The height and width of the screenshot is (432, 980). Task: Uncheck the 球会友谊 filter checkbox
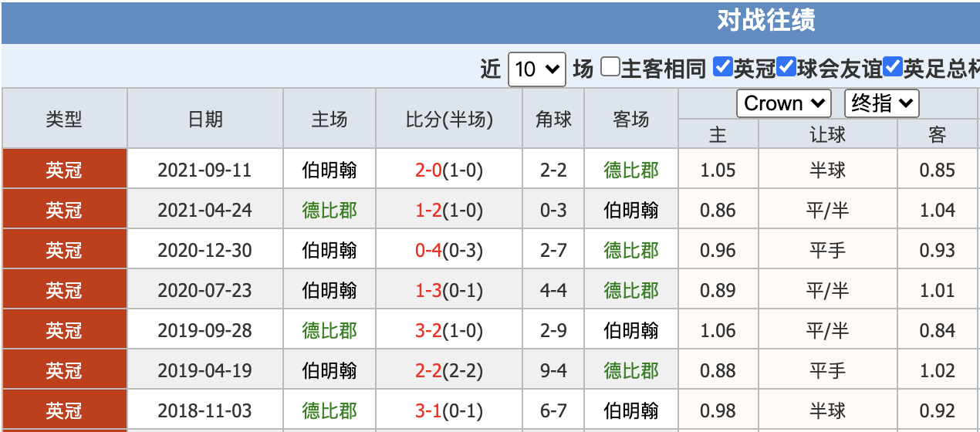click(786, 67)
